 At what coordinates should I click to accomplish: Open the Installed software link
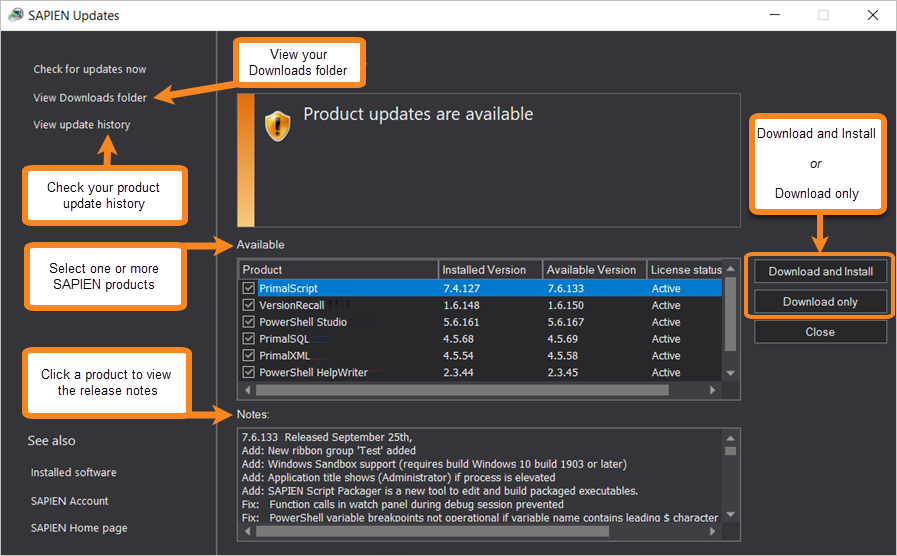coord(73,472)
